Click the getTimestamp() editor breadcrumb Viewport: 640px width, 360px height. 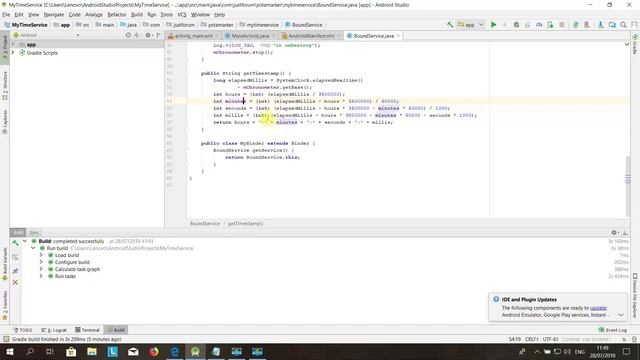[245, 224]
